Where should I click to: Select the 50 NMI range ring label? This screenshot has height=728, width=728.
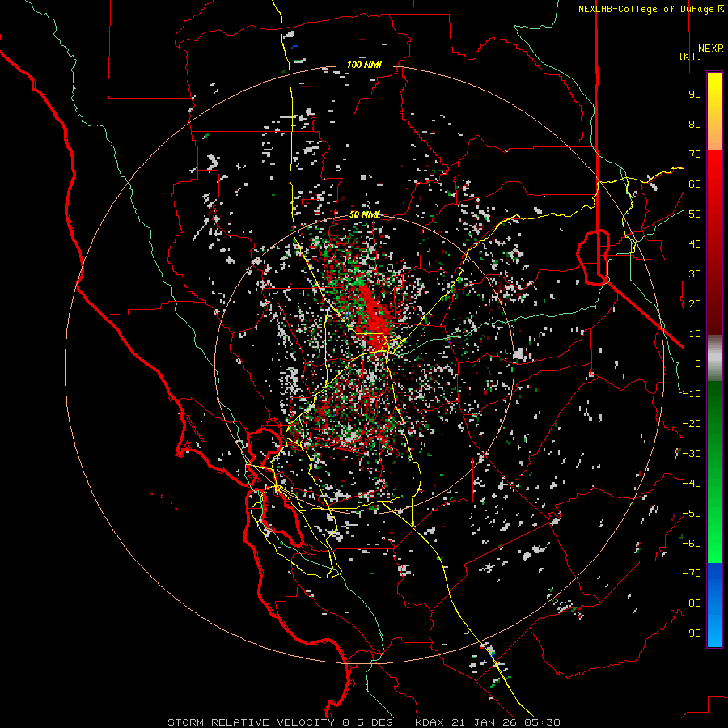(365, 214)
